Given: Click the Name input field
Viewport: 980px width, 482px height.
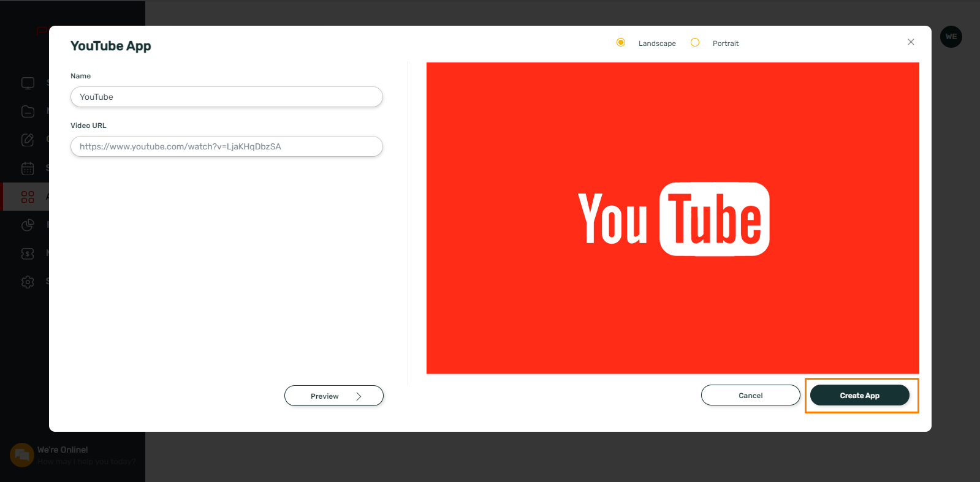Looking at the screenshot, I should 227,97.
